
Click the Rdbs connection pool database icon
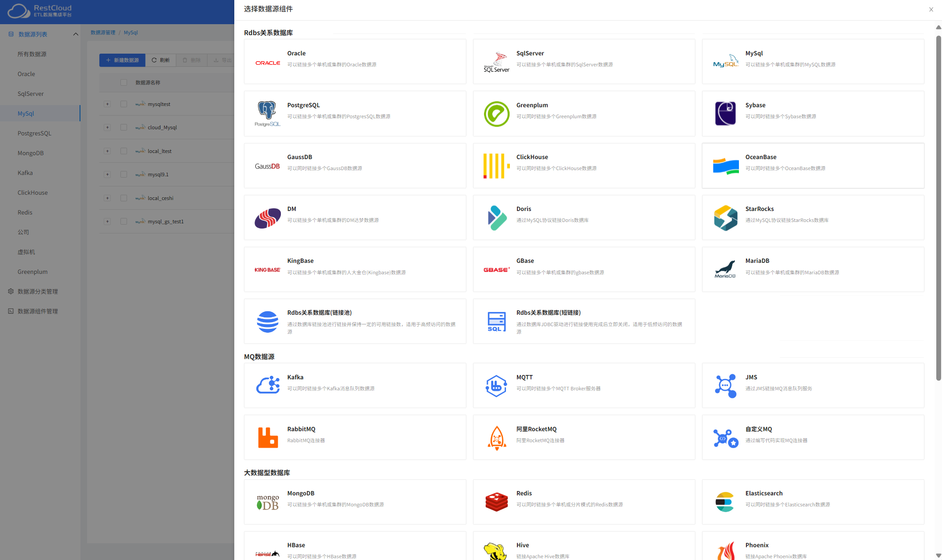pos(268,322)
